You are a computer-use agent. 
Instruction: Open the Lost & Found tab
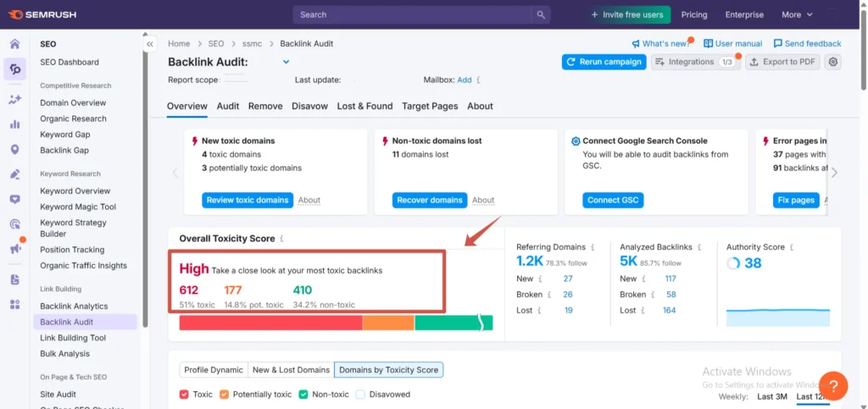(x=364, y=106)
